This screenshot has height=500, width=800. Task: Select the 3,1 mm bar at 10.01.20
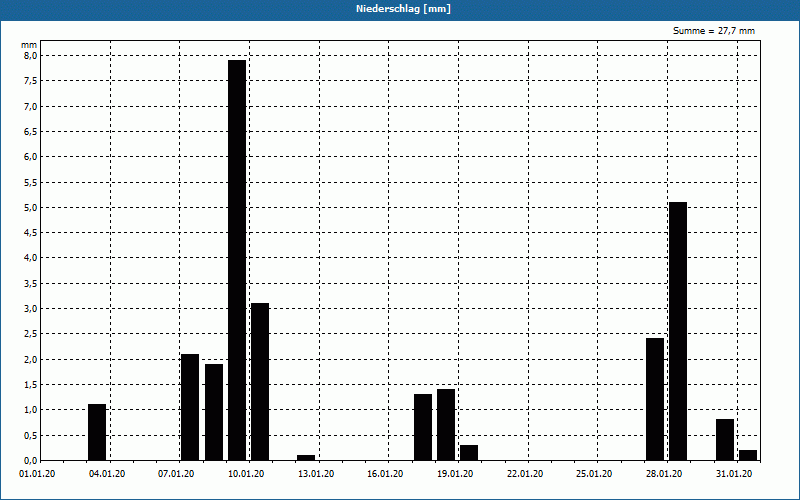(x=260, y=382)
